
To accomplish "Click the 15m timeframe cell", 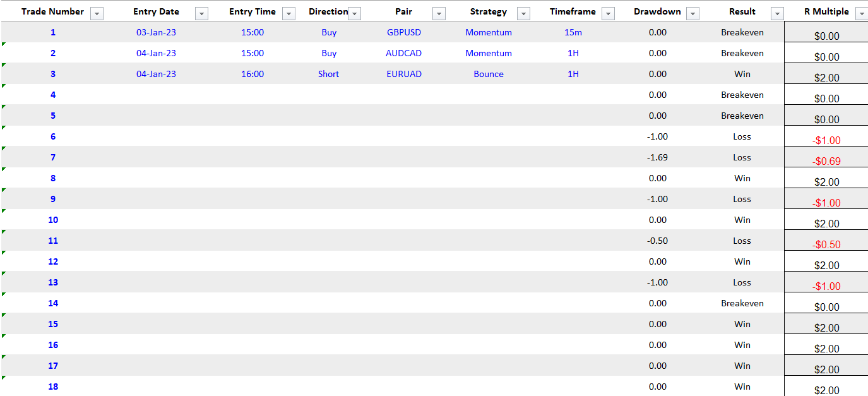I will pyautogui.click(x=573, y=32).
